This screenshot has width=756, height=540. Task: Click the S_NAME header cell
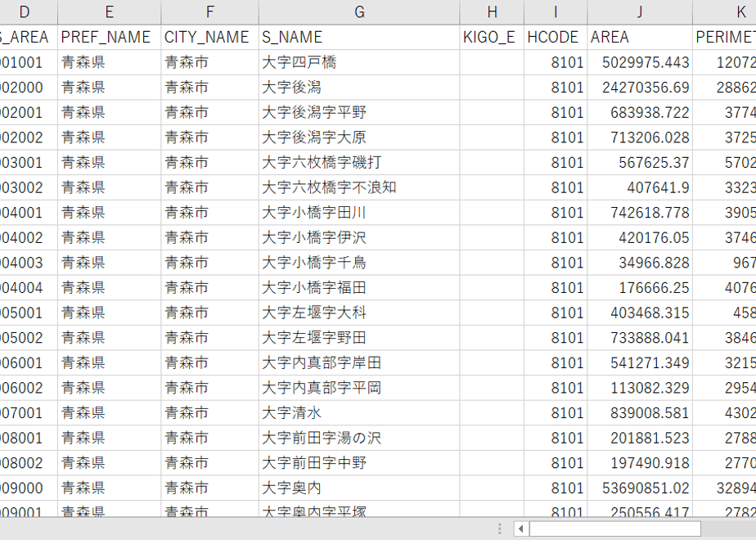click(359, 37)
